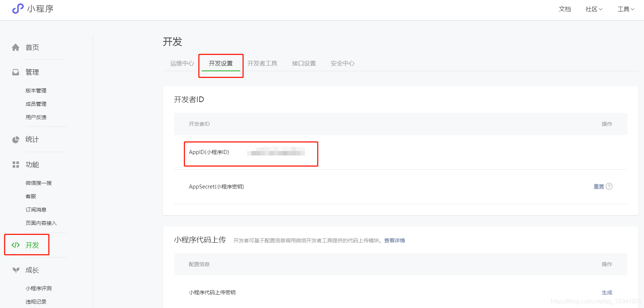Open 小程序评测 in the sidebar
644x308 pixels.
tap(39, 288)
